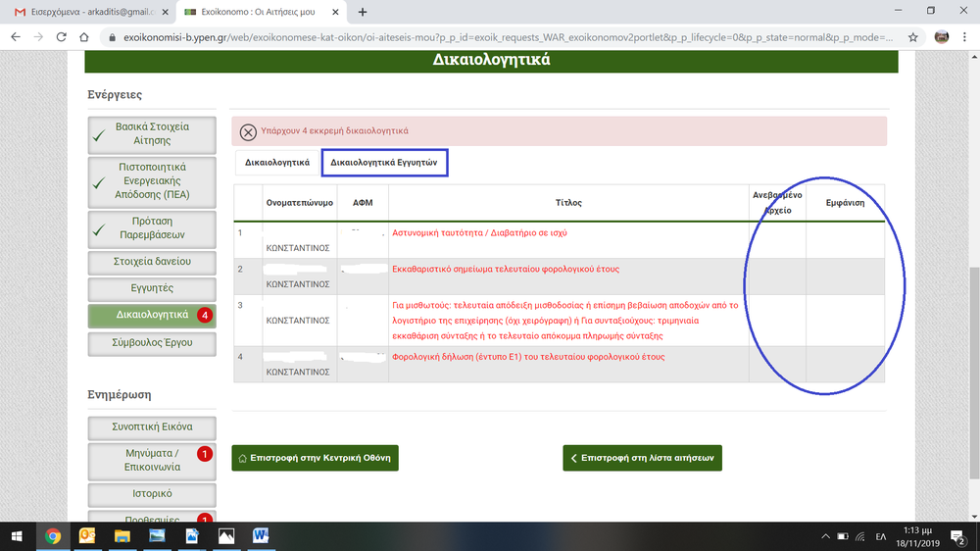Click Επιστροφή στην Κεντρική Οθόνη button
Screen dimensions: 980x551
(x=315, y=458)
